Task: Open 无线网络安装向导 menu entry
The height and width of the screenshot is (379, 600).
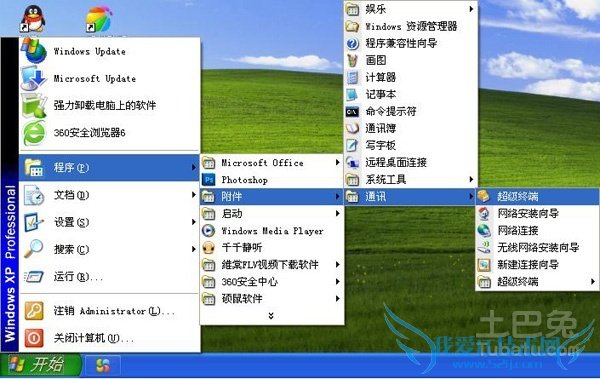Action: (x=537, y=248)
